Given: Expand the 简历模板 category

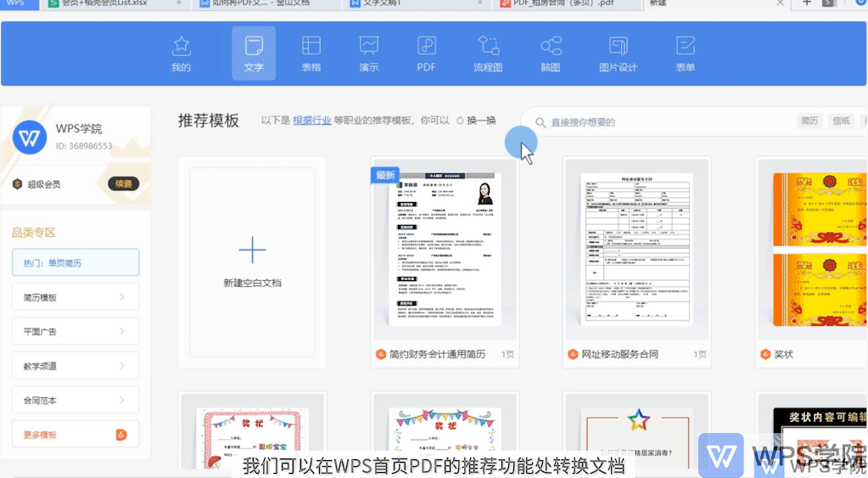Looking at the screenshot, I should [x=76, y=297].
